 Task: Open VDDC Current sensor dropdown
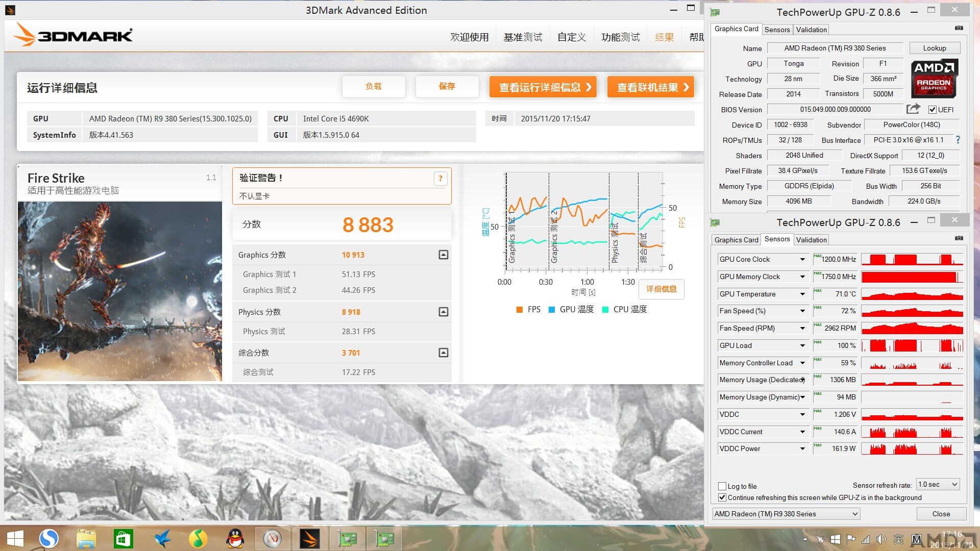coord(802,432)
